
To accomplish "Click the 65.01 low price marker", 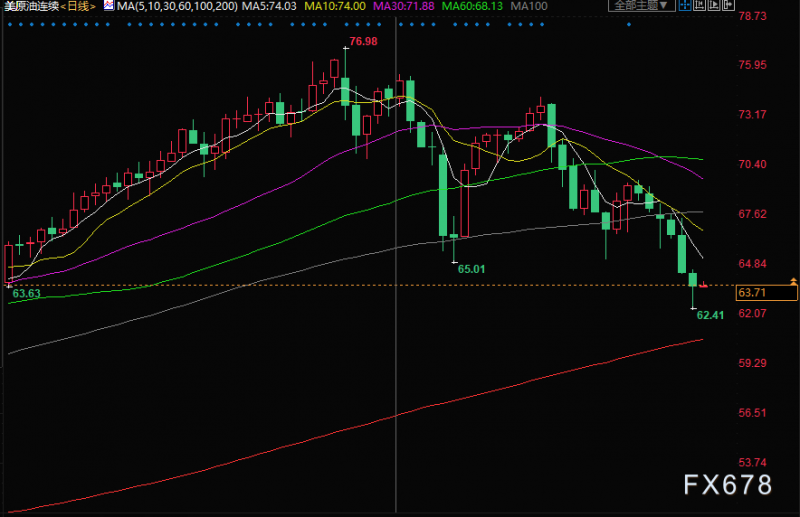I will pos(471,269).
